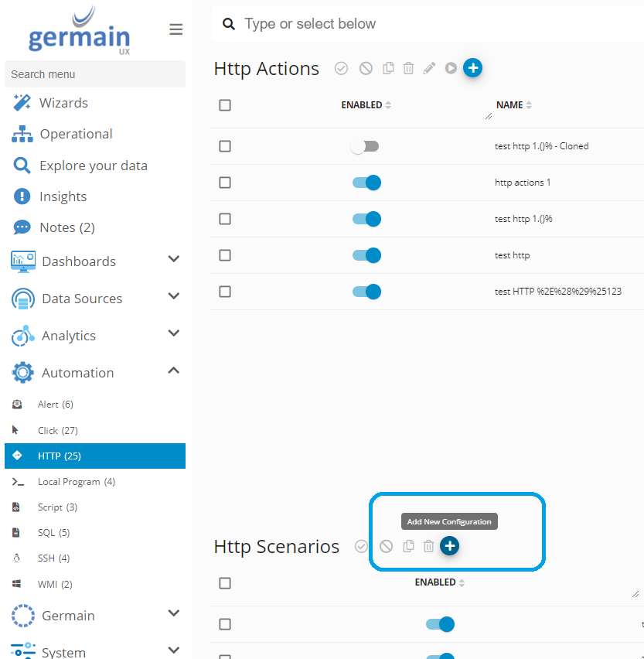Toggle the hamburger menu icon
Image resolution: width=644 pixels, height=659 pixels.
tap(176, 29)
